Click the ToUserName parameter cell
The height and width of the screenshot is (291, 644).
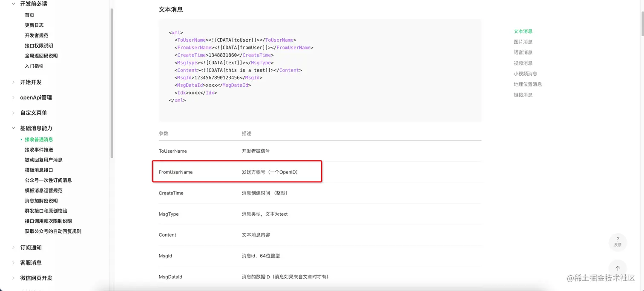[x=172, y=151]
